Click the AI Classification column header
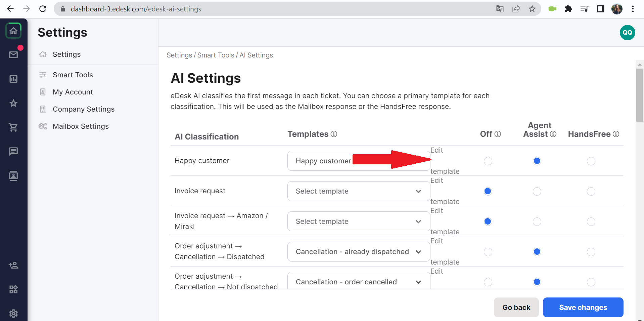 (206, 137)
